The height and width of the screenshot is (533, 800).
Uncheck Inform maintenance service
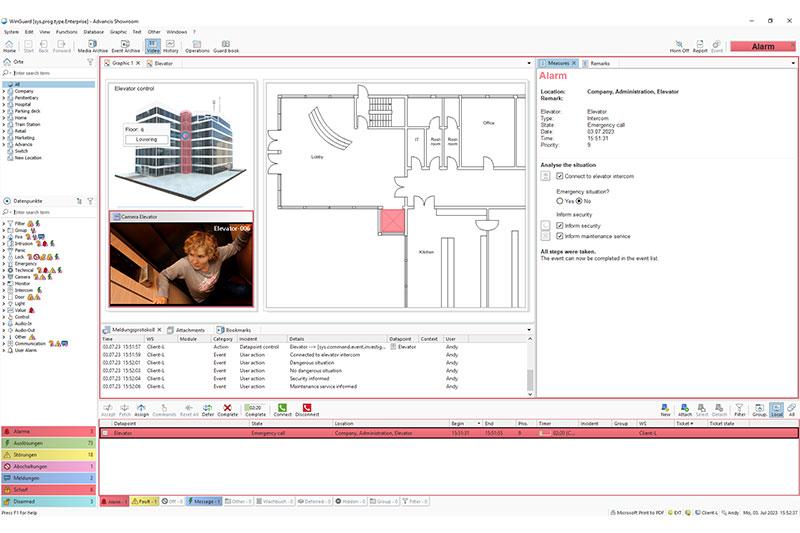click(560, 236)
